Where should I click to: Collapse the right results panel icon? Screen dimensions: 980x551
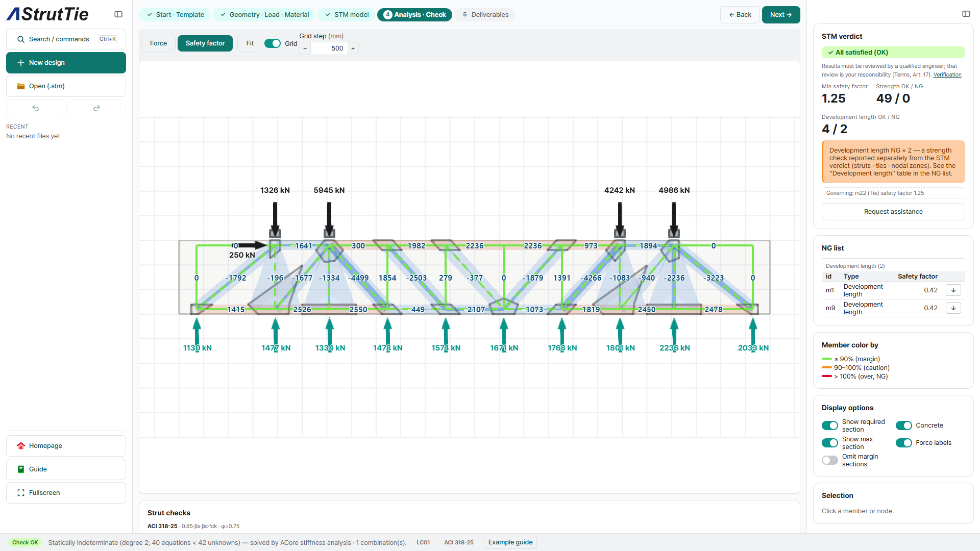tap(966, 14)
